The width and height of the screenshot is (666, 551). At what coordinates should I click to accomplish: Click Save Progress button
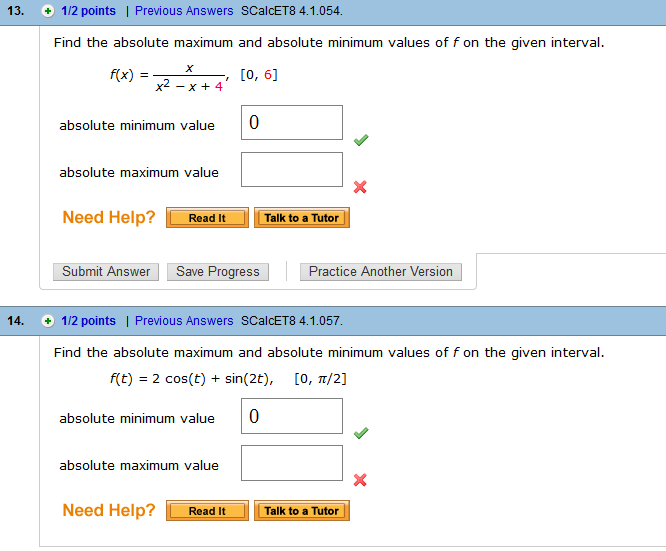218,272
